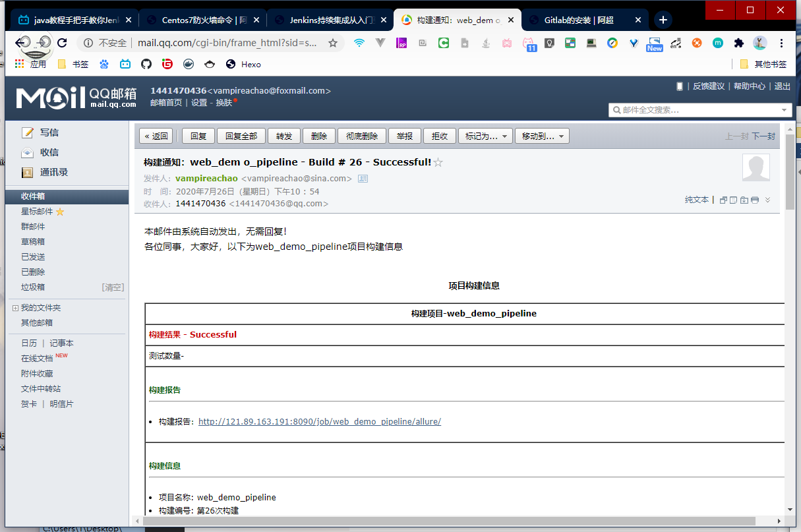
Task: Expand email header details with double chevron
Action: click(x=767, y=200)
